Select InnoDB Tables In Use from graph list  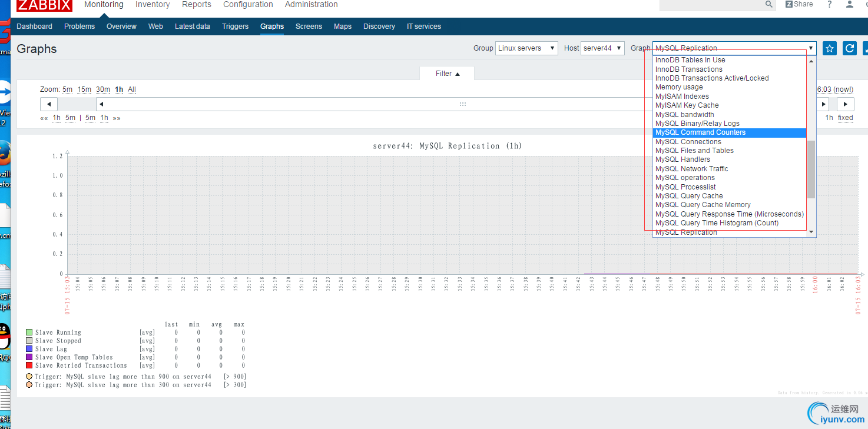click(730, 60)
